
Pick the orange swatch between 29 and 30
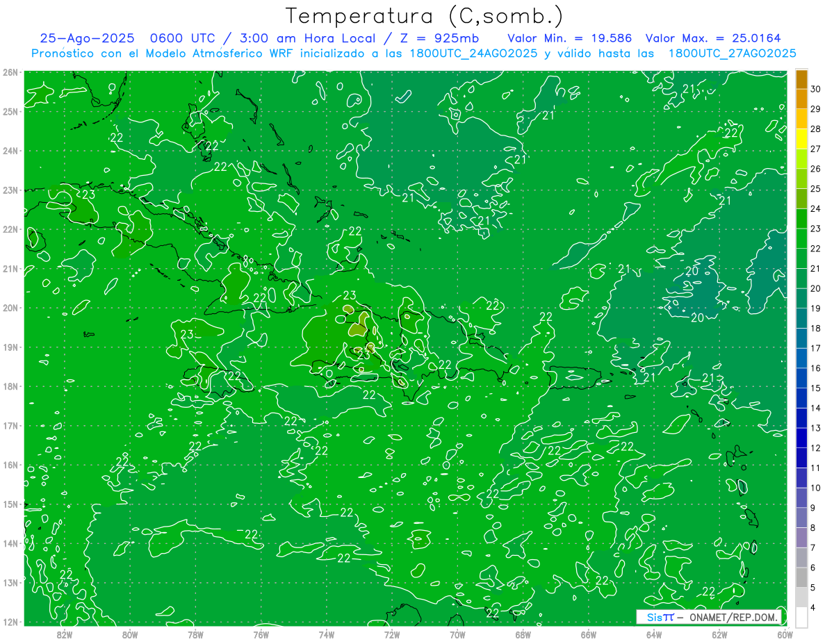pos(801,99)
